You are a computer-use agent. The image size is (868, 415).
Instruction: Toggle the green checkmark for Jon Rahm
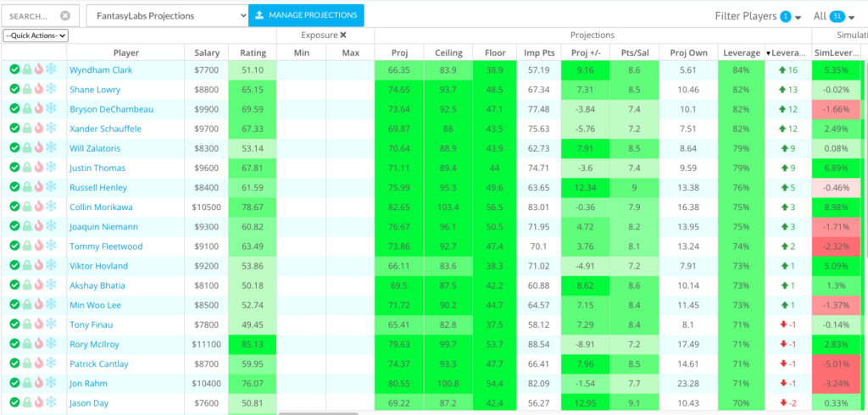click(x=14, y=384)
